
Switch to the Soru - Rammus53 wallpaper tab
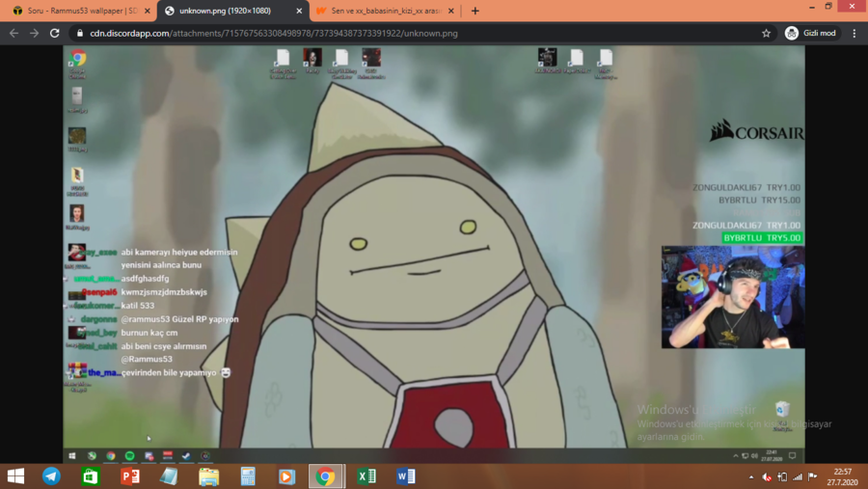[x=77, y=11]
